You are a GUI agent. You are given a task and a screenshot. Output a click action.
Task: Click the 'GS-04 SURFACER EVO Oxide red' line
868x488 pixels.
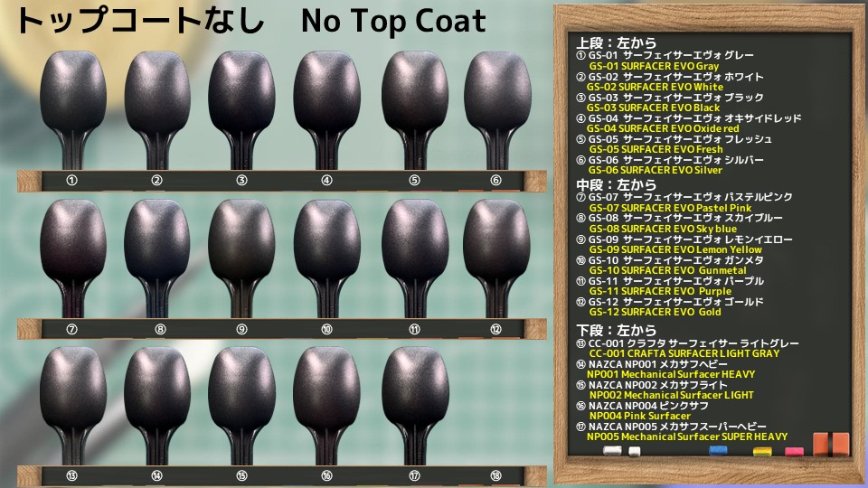click(x=663, y=128)
